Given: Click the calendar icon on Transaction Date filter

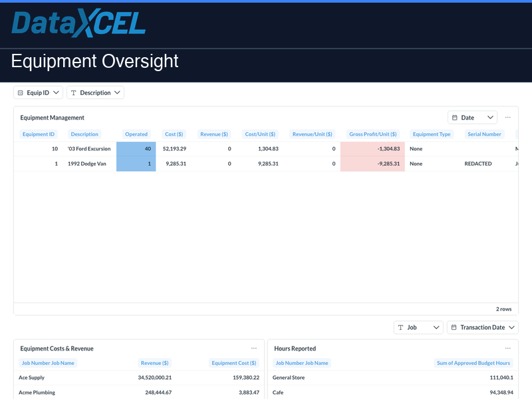Looking at the screenshot, I should pyautogui.click(x=454, y=327).
